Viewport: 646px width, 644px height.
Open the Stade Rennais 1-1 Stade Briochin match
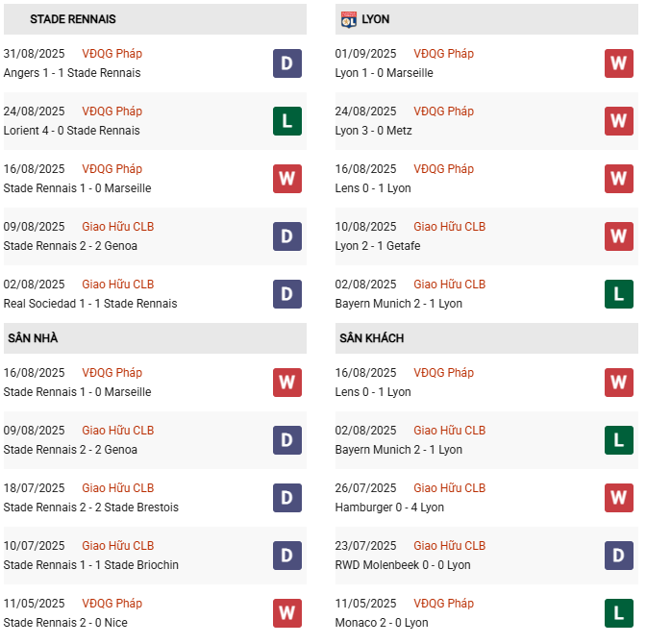click(91, 565)
